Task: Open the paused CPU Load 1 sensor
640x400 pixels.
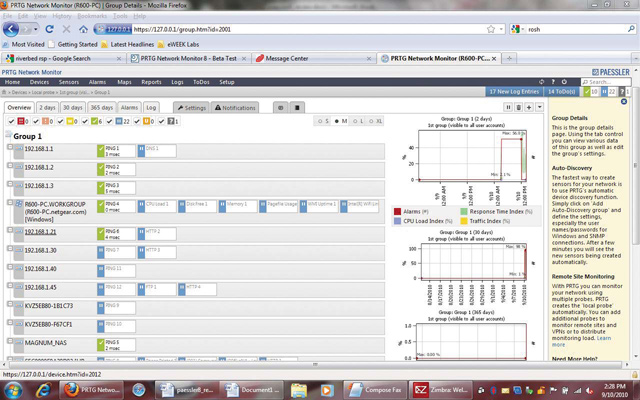Action: click(x=157, y=206)
